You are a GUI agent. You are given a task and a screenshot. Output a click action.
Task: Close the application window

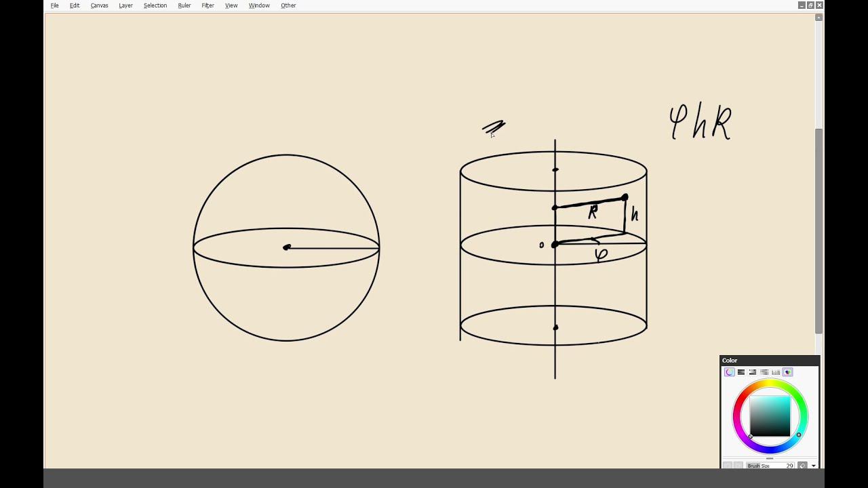[819, 5]
